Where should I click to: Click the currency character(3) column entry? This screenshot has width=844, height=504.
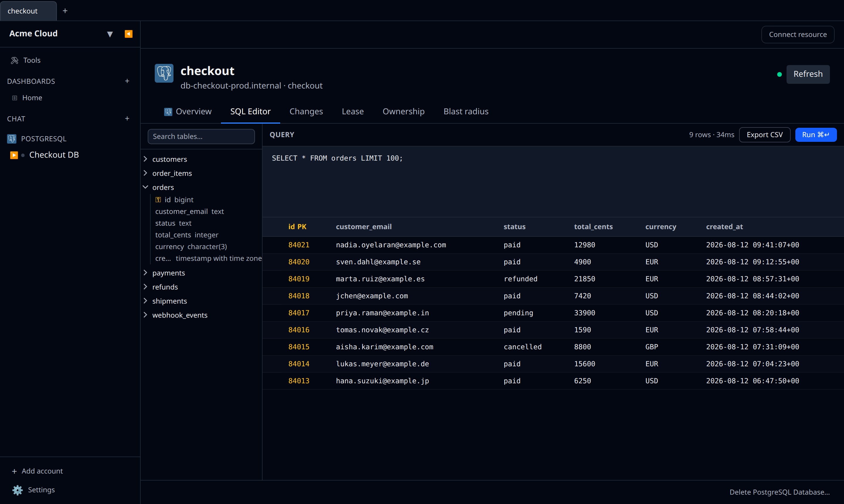tap(191, 246)
